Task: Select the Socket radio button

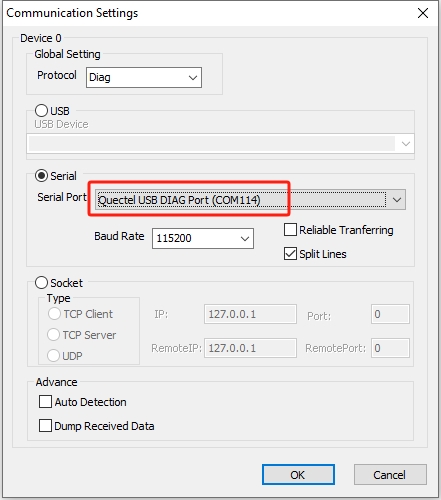Action: pos(41,283)
